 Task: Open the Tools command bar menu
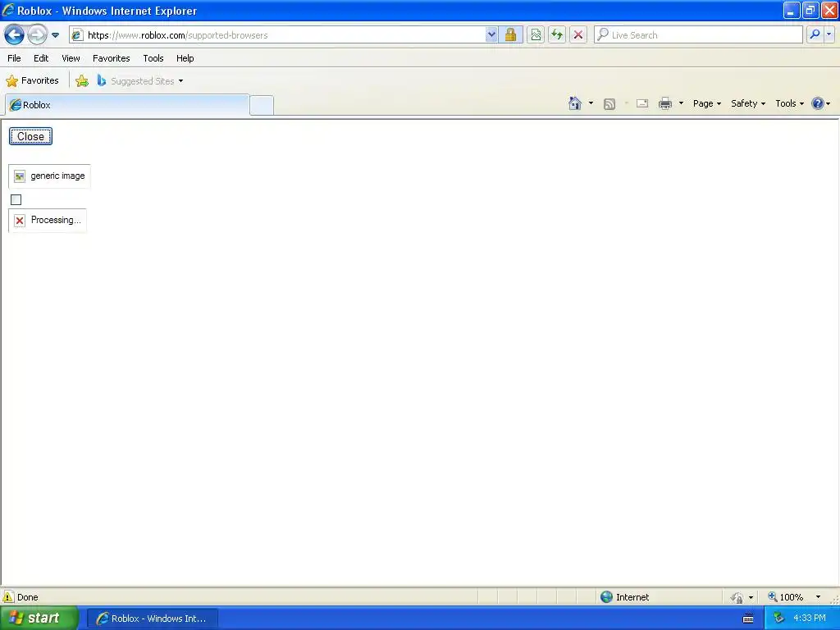point(790,103)
